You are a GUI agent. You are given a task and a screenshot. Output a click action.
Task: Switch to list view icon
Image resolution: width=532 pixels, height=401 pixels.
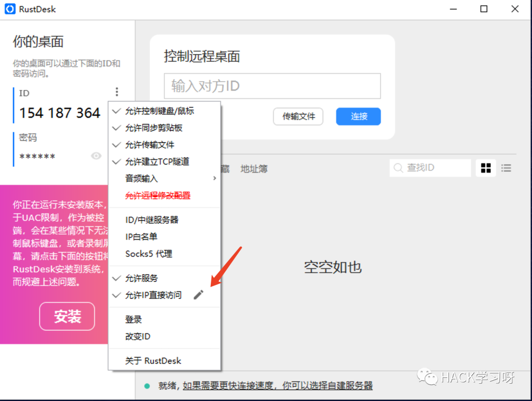tap(506, 168)
